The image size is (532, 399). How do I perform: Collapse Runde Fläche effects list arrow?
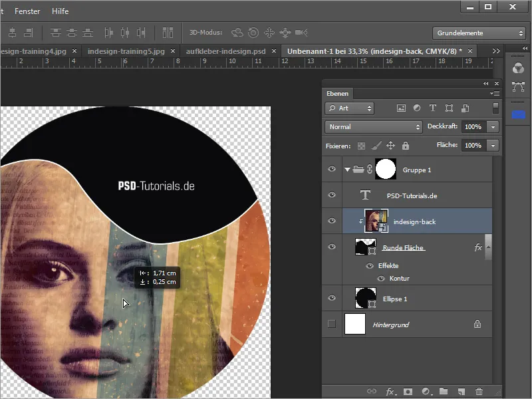coord(488,247)
